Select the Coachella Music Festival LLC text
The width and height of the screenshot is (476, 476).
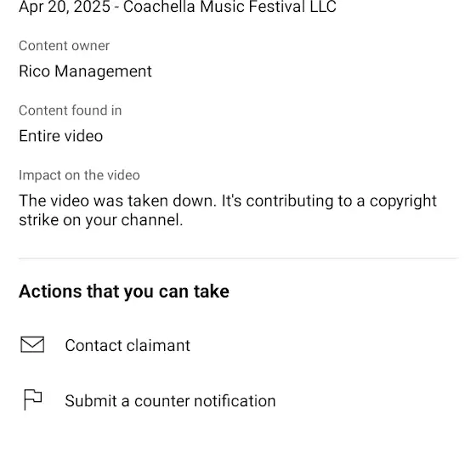(x=229, y=7)
